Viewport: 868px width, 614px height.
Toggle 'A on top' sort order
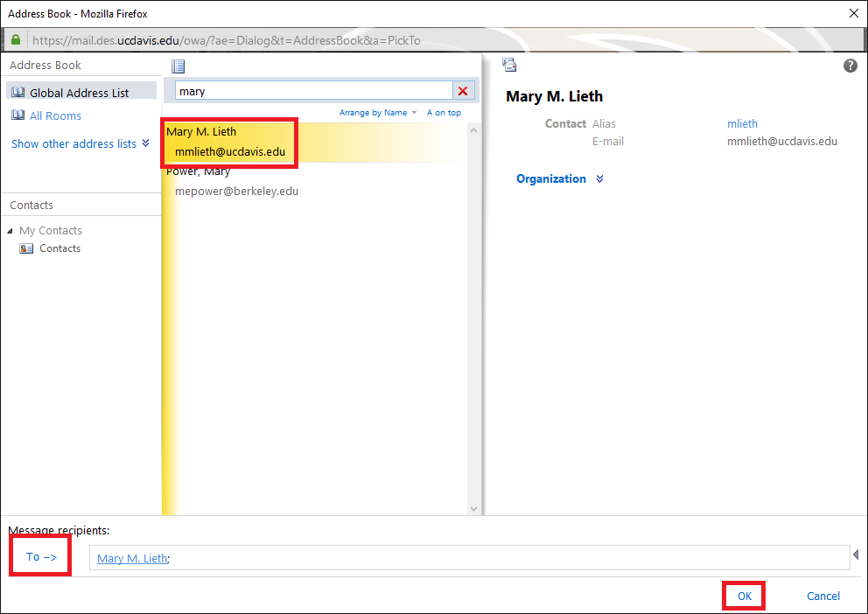[x=444, y=112]
